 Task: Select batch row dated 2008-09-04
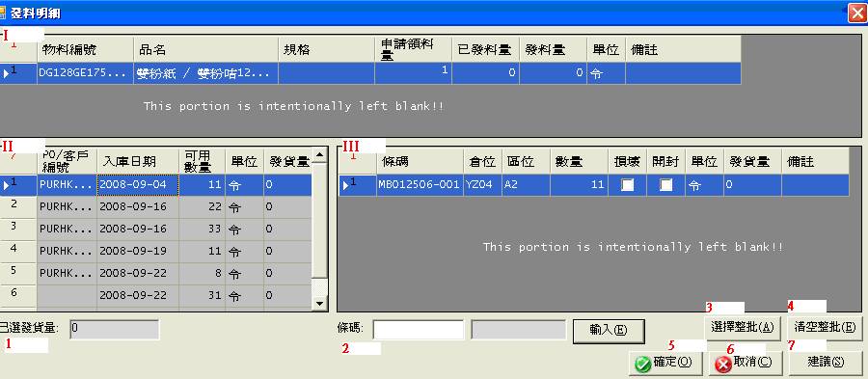[x=156, y=185]
